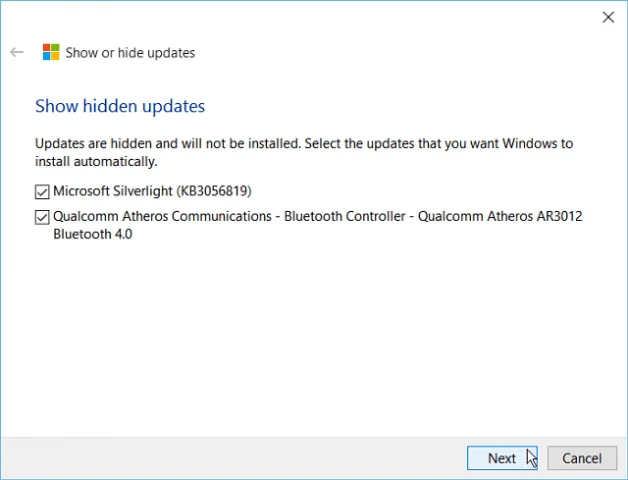The image size is (628, 480).
Task: Click the Microsoft logo icon
Action: 51,52
